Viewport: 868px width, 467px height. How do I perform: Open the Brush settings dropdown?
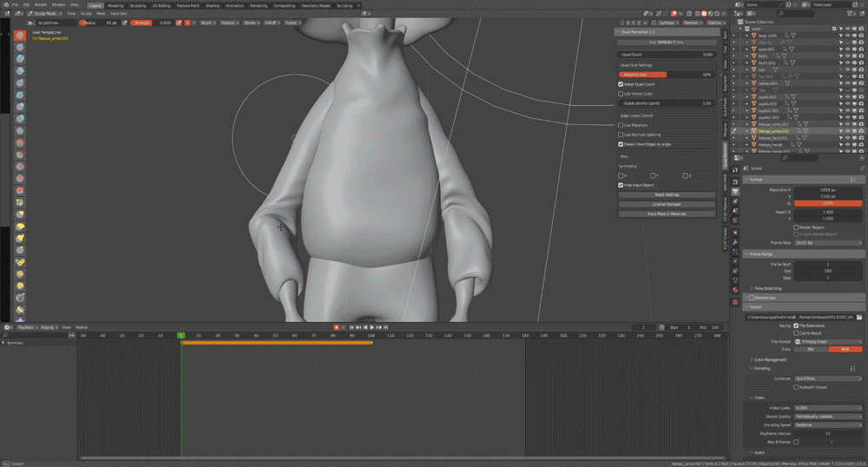pos(207,23)
